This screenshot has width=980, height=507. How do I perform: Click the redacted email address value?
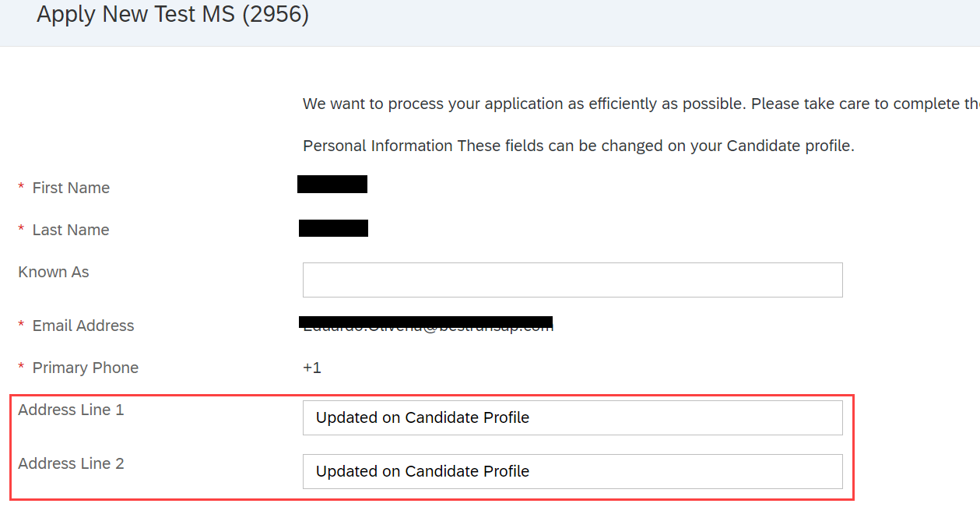click(426, 324)
